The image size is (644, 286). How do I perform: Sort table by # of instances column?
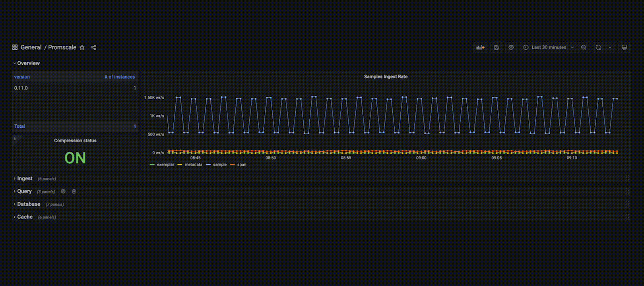120,77
